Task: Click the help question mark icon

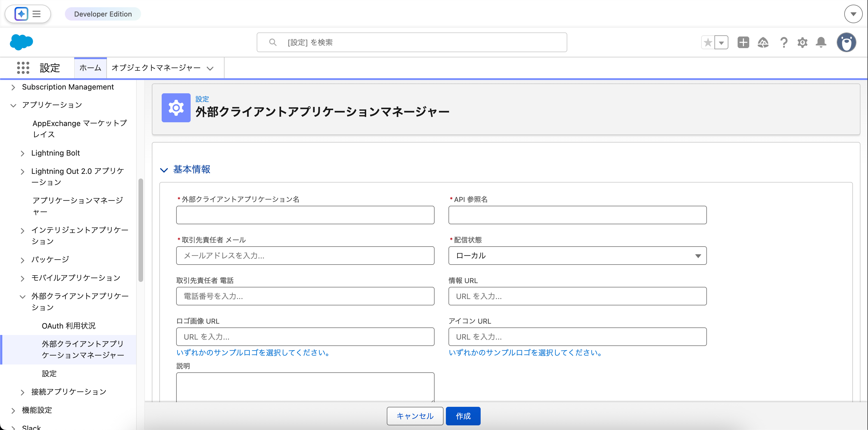Action: pyautogui.click(x=784, y=43)
